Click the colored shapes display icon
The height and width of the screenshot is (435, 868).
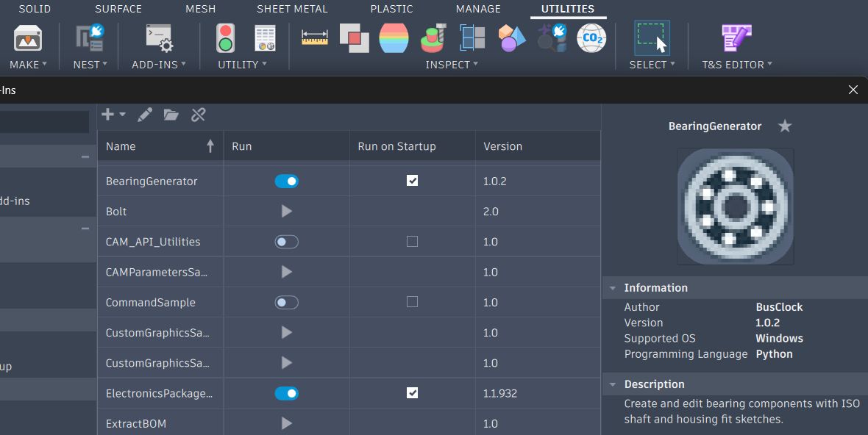coord(512,38)
